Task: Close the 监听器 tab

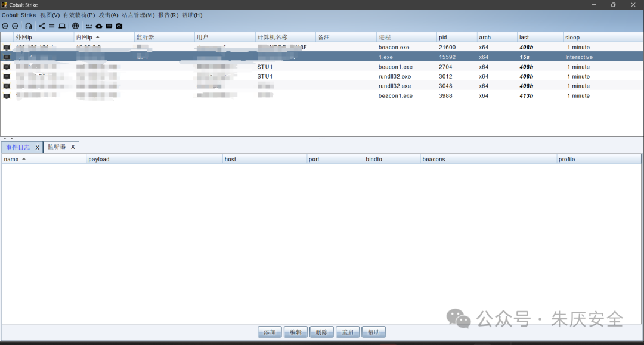Action: coord(73,147)
